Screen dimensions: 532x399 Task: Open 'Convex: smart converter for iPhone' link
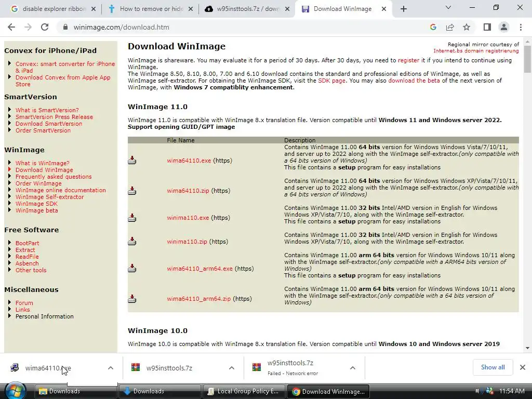pyautogui.click(x=65, y=67)
